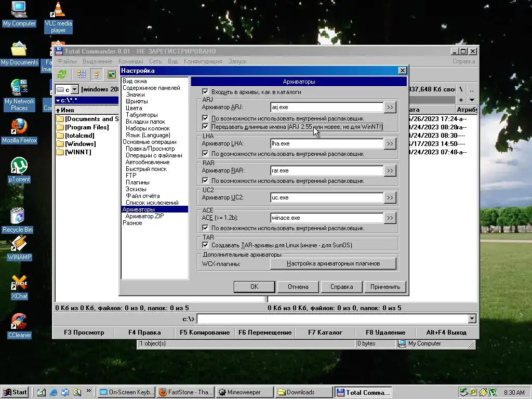
Task: Click F5 Копирование button
Action: 205,332
